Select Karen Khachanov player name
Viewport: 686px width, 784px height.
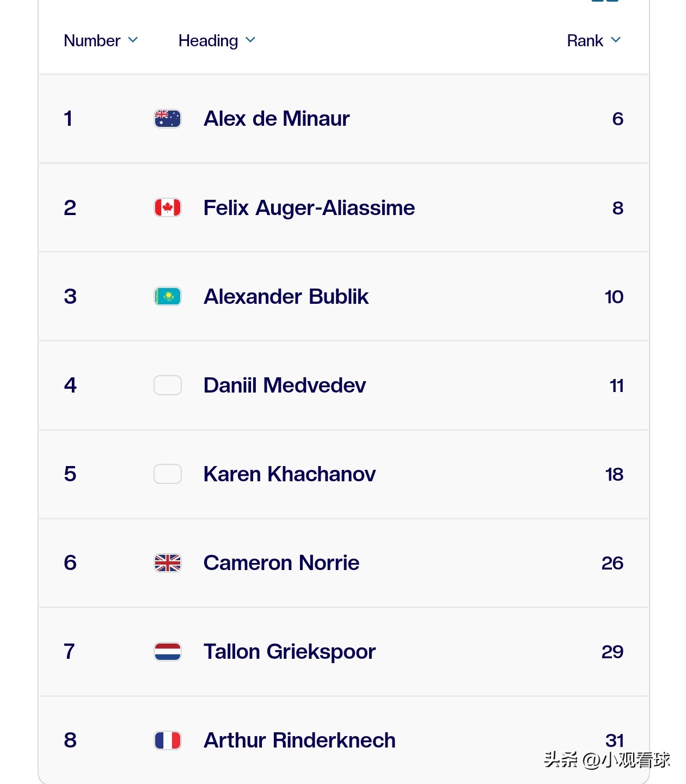click(x=290, y=474)
